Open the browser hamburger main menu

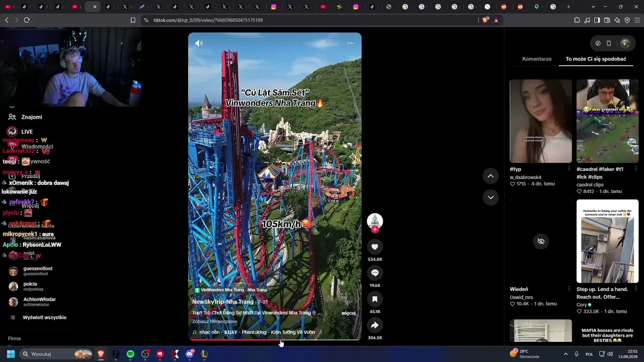click(x=637, y=20)
